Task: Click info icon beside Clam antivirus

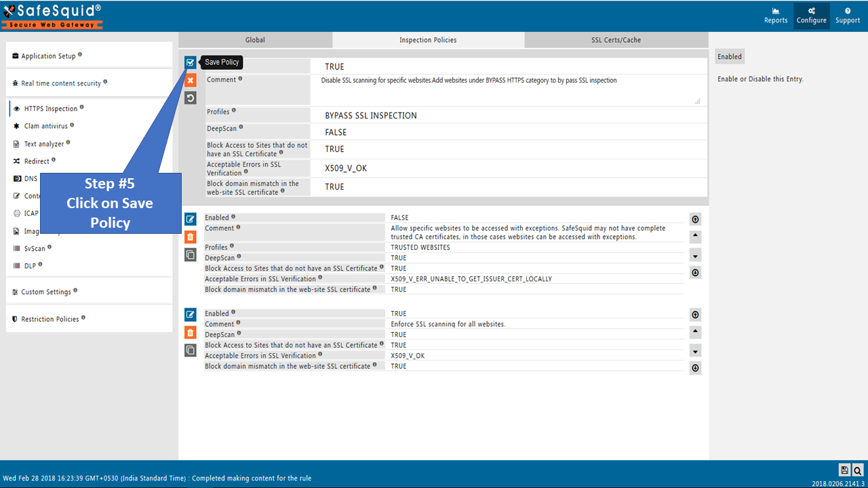Action: (x=72, y=125)
